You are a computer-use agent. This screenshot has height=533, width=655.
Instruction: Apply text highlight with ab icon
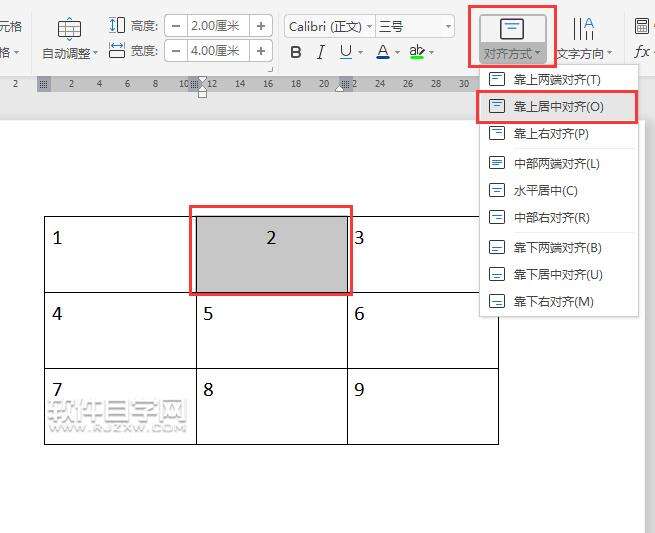click(417, 52)
